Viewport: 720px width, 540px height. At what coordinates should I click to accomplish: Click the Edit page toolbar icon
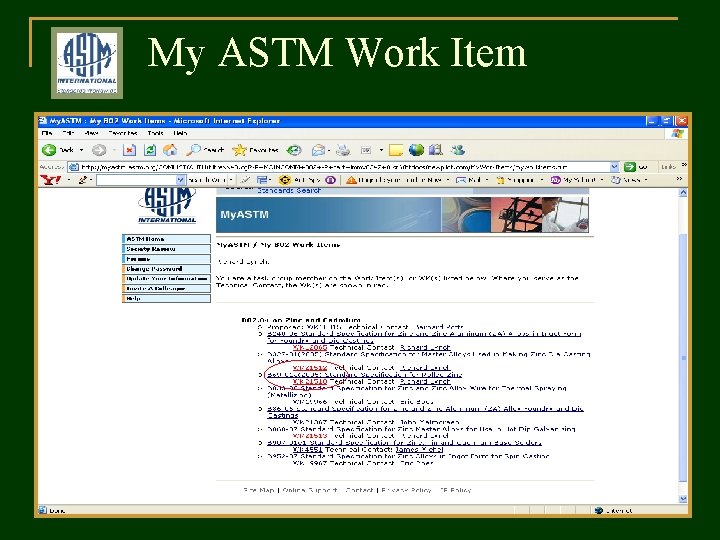pyautogui.click(x=366, y=150)
